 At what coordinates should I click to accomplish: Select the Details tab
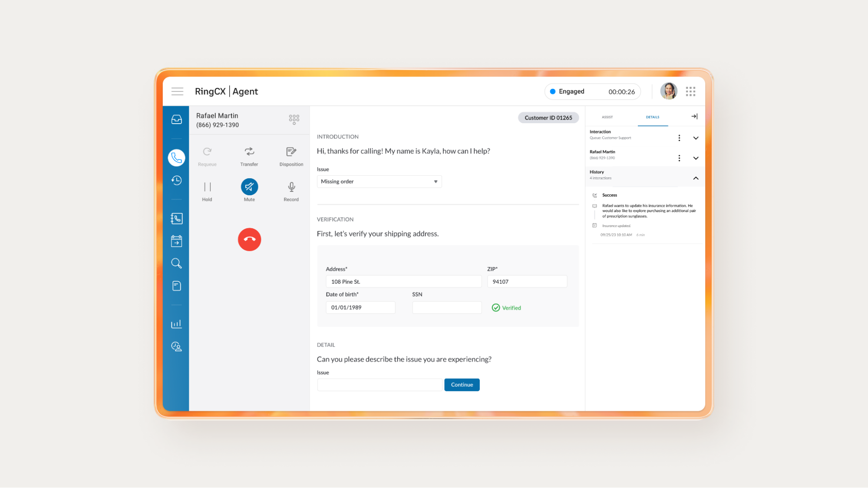click(x=652, y=117)
